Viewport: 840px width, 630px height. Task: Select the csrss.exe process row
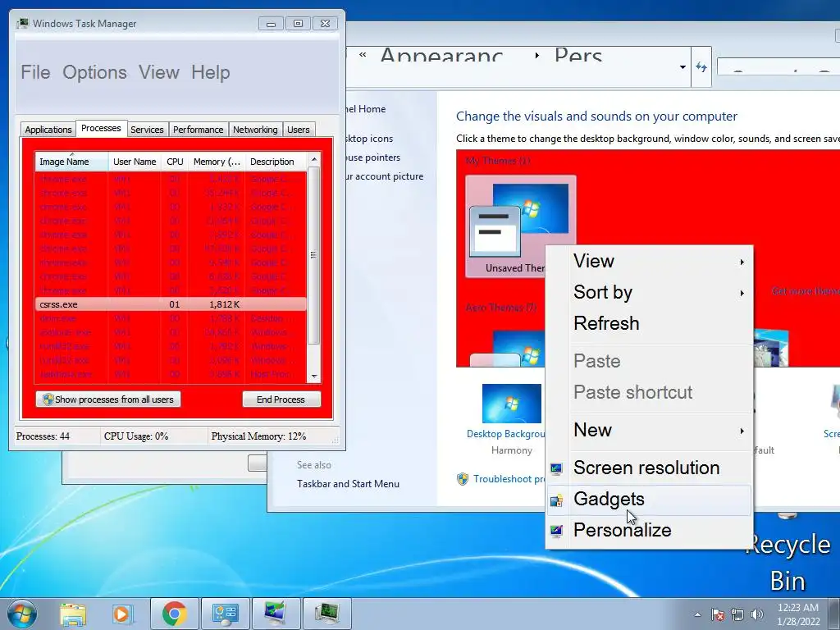pyautogui.click(x=171, y=304)
